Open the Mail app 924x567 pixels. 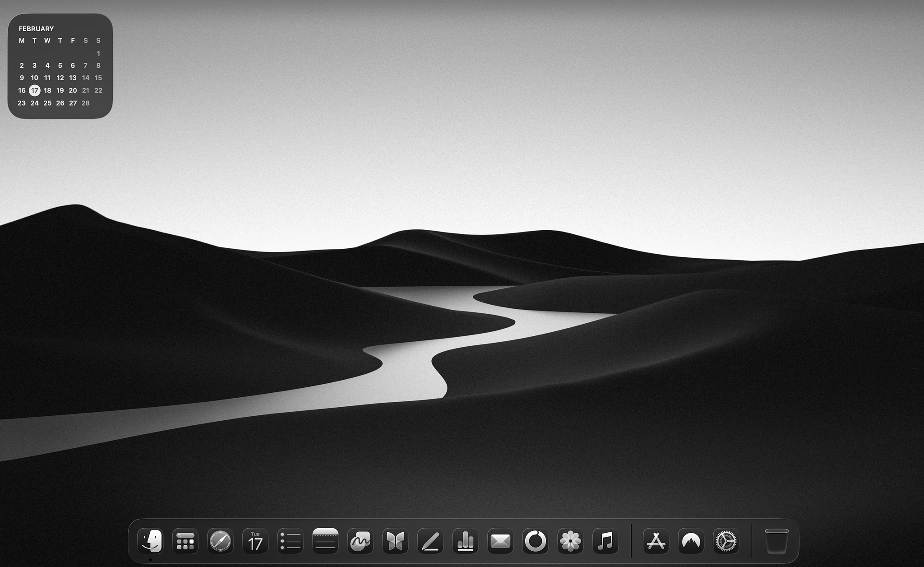tap(499, 540)
